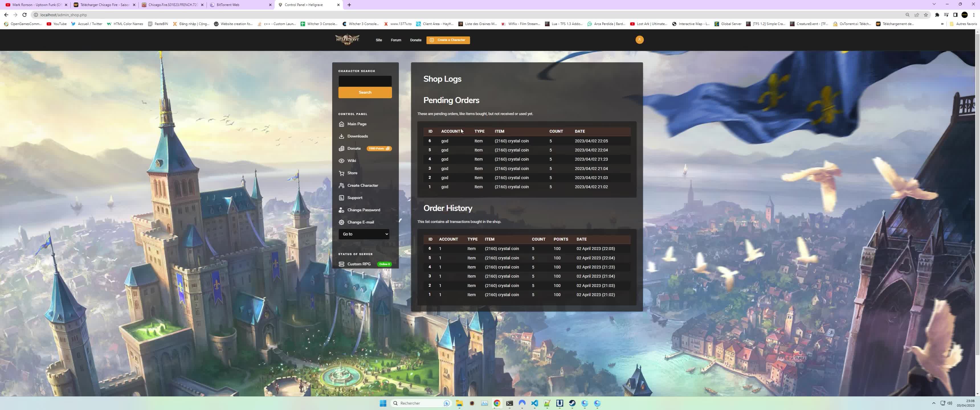Open Forum in top navigation
The width and height of the screenshot is (980, 410).
396,40
